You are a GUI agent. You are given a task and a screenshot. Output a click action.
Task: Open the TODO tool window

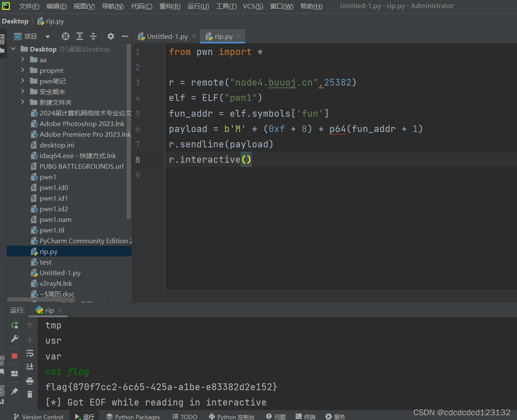click(x=185, y=417)
